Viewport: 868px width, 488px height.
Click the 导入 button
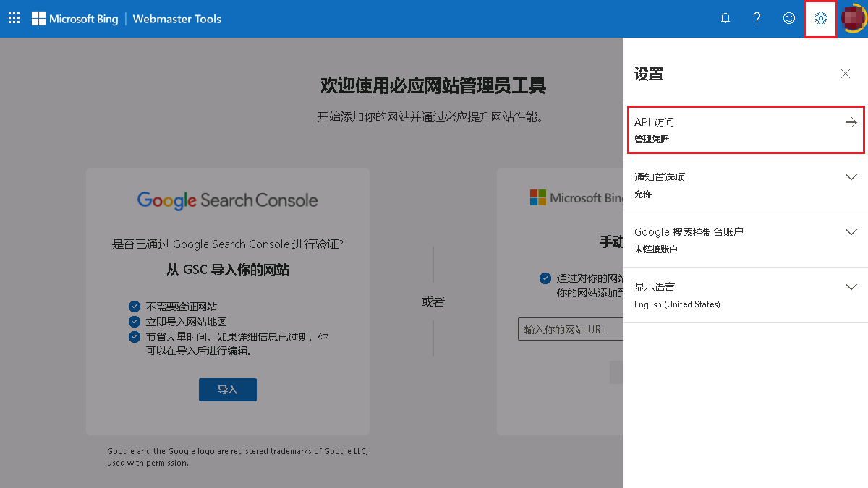[x=228, y=389]
